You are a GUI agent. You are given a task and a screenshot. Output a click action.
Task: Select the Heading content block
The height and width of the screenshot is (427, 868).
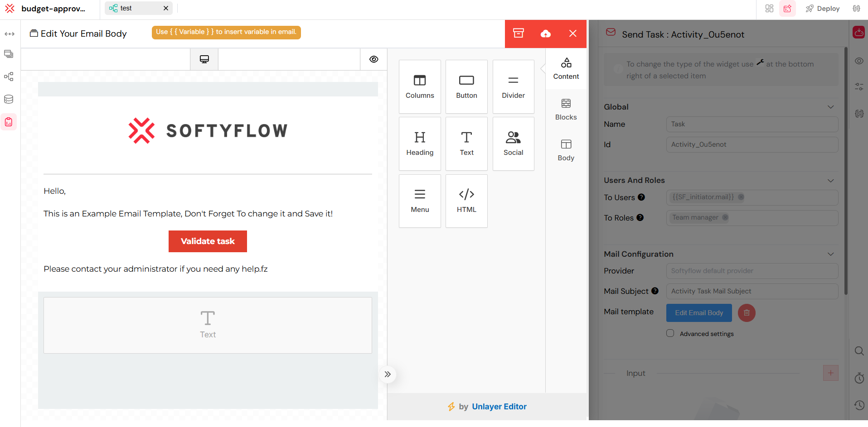420,144
